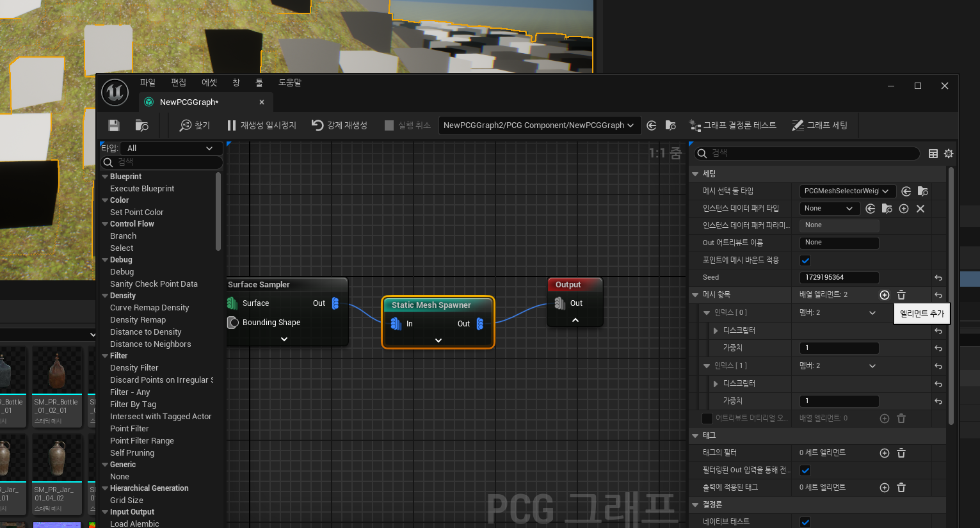This screenshot has height=528, width=980.
Task: Open the PCGMeshSelectorWeighted type dropdown
Action: coord(847,191)
